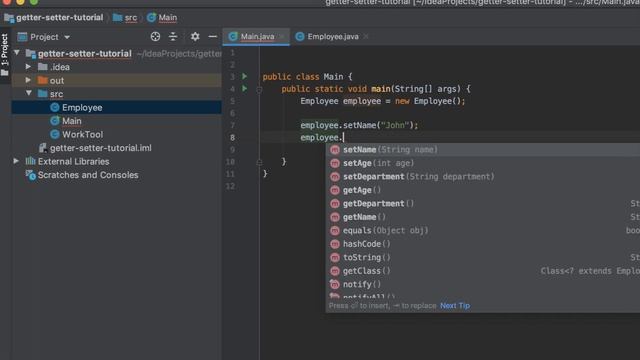The image size is (640, 360).
Task: Expand the out folder
Action: click(28, 80)
